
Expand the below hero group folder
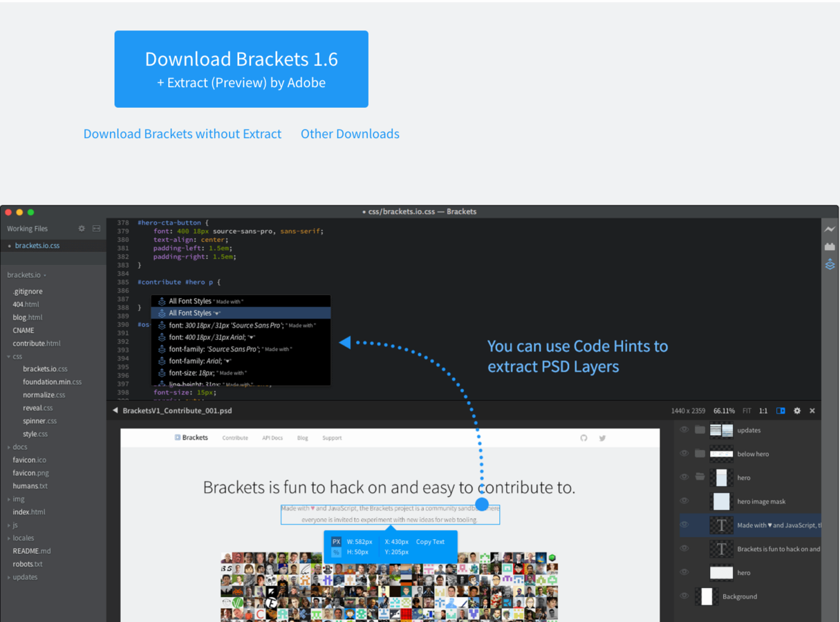point(700,453)
